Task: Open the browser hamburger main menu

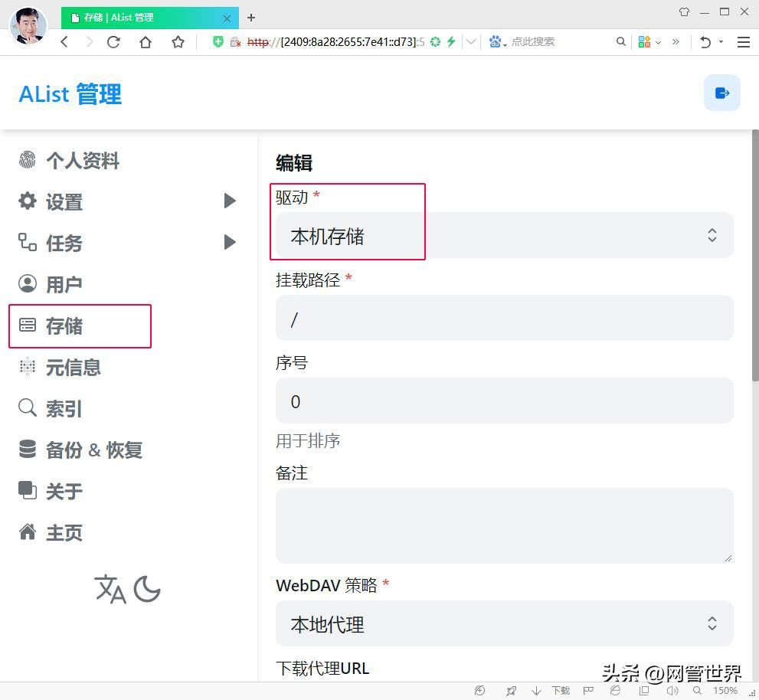Action: [744, 42]
